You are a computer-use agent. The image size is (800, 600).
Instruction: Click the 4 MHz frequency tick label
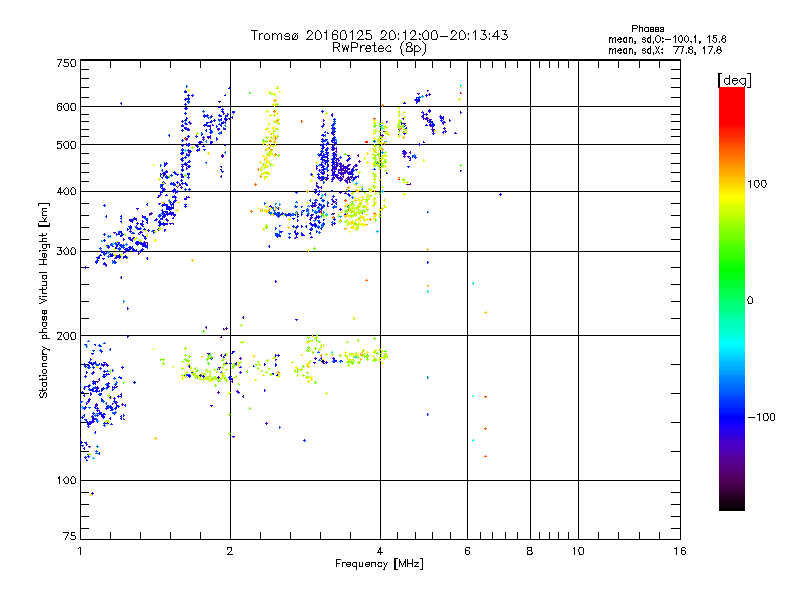[x=380, y=551]
